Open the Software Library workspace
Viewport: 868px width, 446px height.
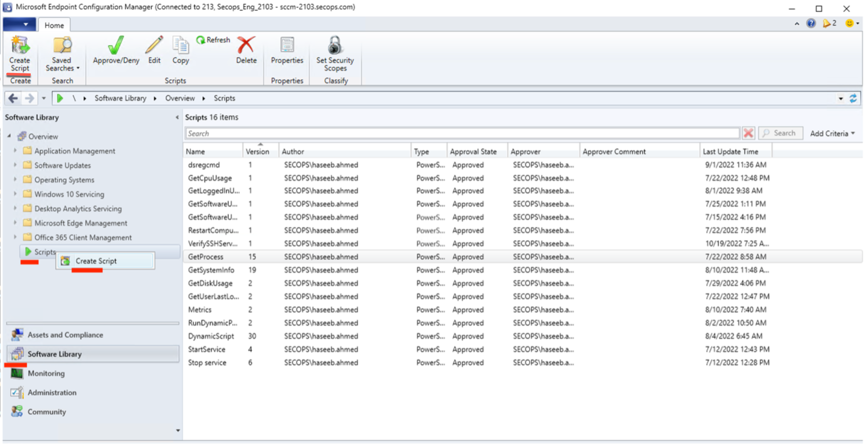click(x=93, y=354)
